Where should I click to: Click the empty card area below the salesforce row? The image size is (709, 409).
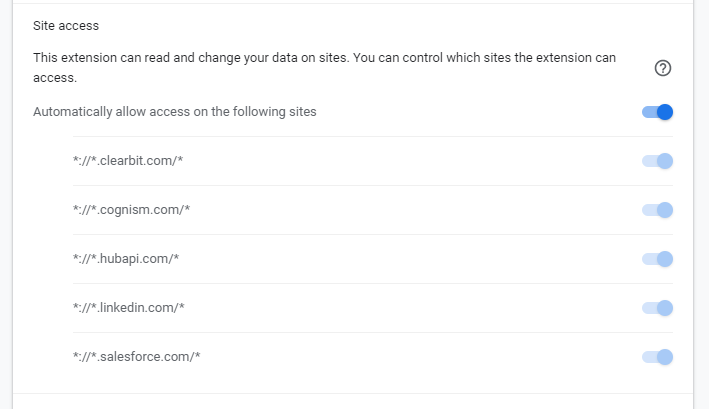(x=353, y=382)
